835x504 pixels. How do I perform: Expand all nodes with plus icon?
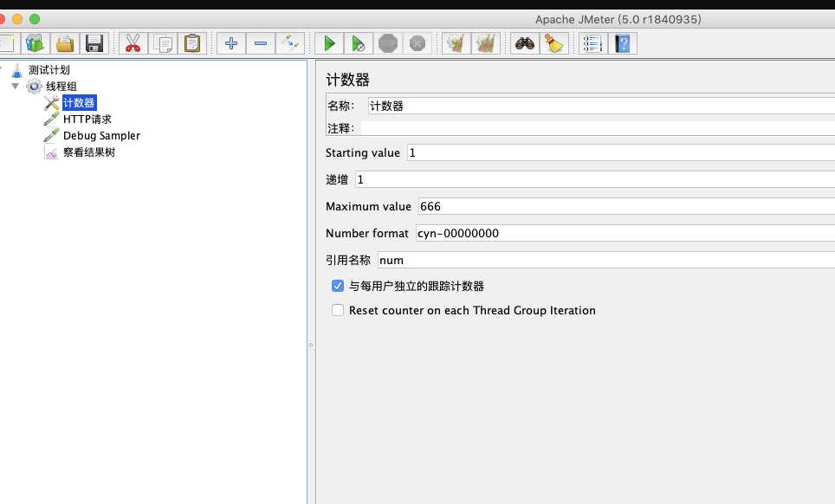pyautogui.click(x=231, y=43)
